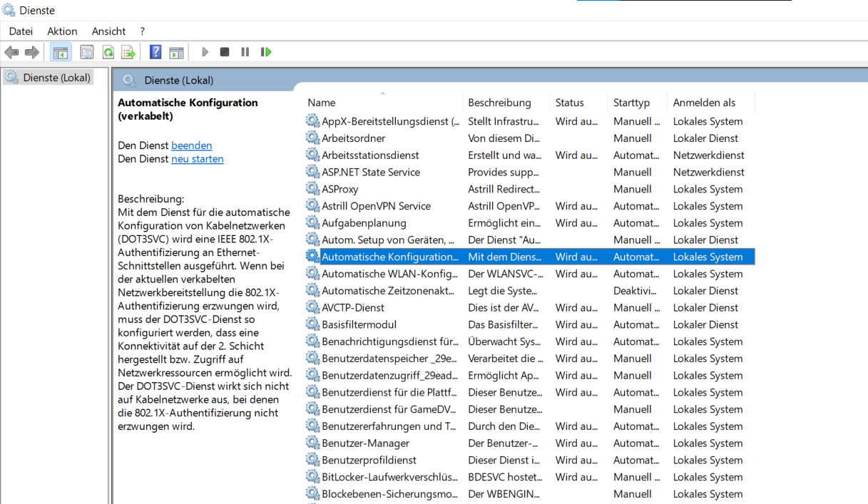Click the Forward arrow in the toolbar
868x504 pixels.
tap(31, 52)
